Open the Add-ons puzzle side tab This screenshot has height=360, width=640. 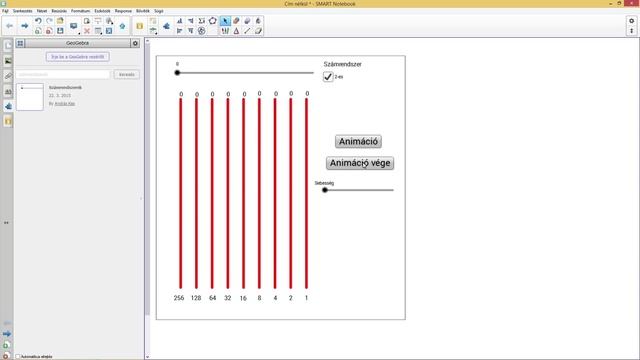pyautogui.click(x=8, y=106)
